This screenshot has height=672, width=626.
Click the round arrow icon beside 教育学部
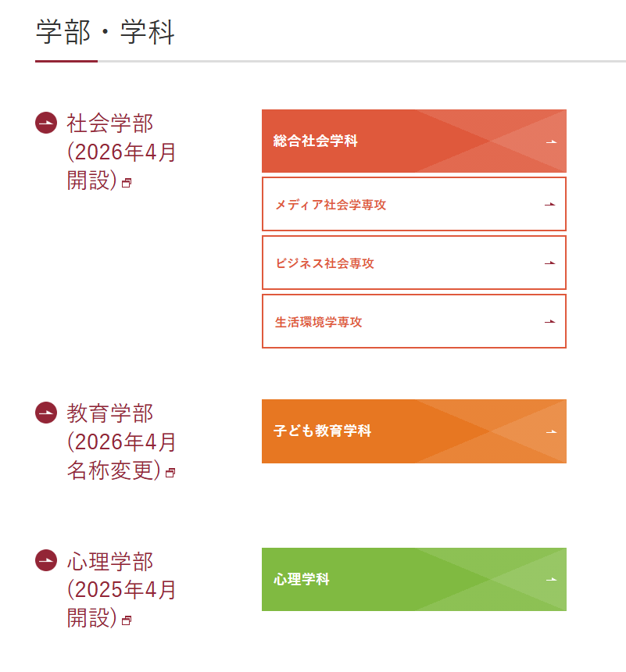46,413
